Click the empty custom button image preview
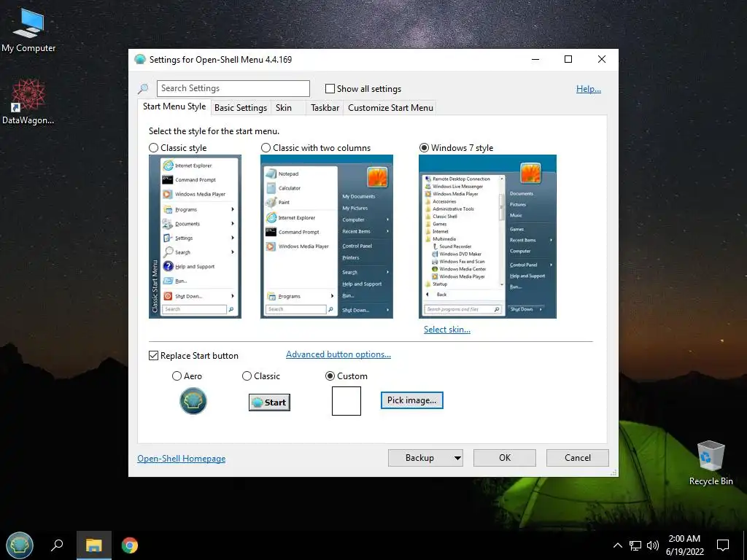The width and height of the screenshot is (747, 560). point(347,401)
